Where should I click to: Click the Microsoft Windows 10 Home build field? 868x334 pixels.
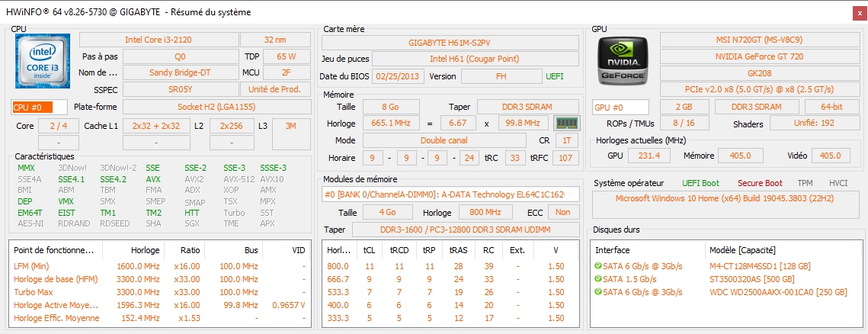(725, 205)
